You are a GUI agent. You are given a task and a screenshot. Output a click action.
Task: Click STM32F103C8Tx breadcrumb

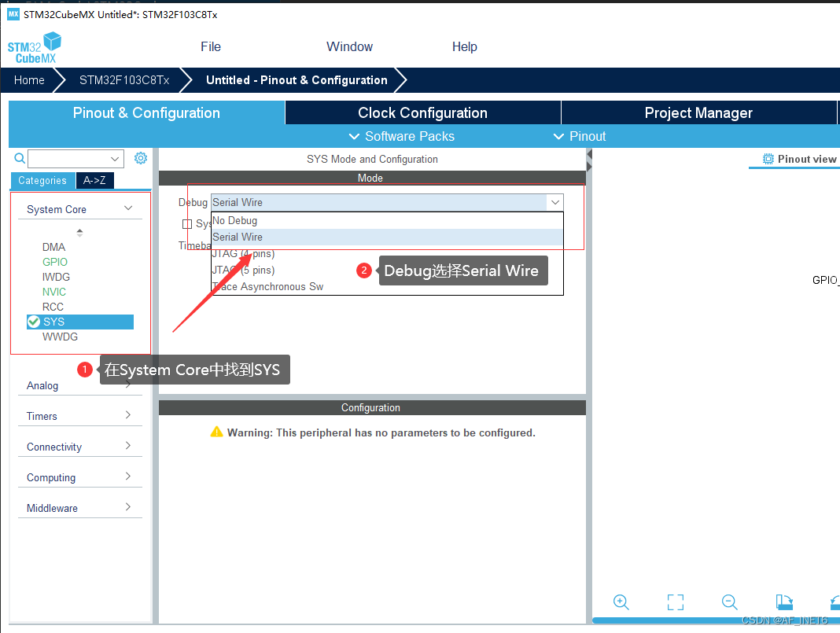pyautogui.click(x=124, y=80)
